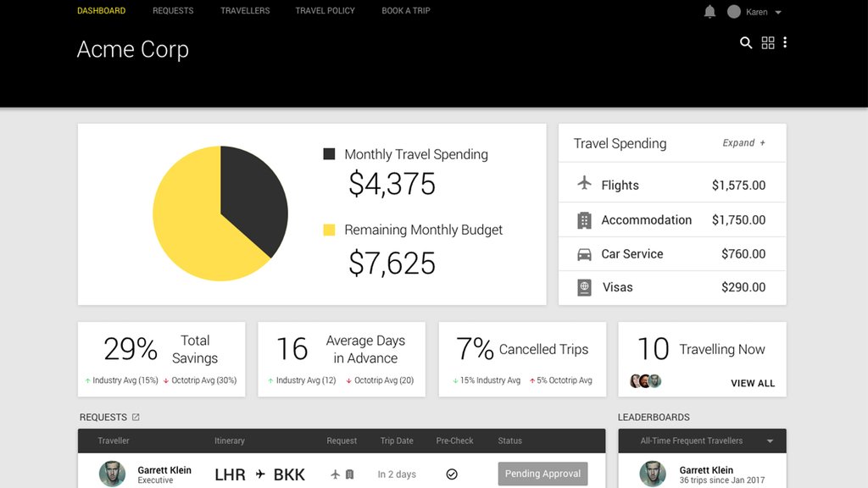Select the $1,575.00 flights amount
This screenshot has height=488, width=868.
[x=738, y=186]
